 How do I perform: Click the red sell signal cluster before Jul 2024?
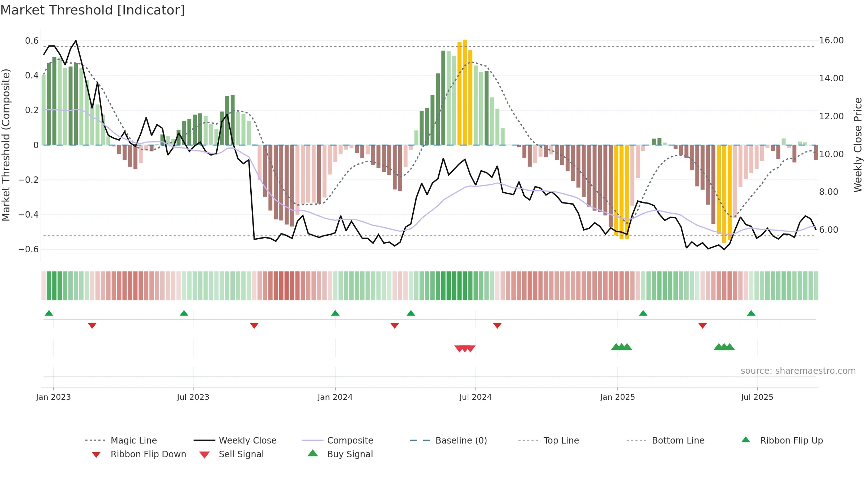pyautogui.click(x=465, y=348)
